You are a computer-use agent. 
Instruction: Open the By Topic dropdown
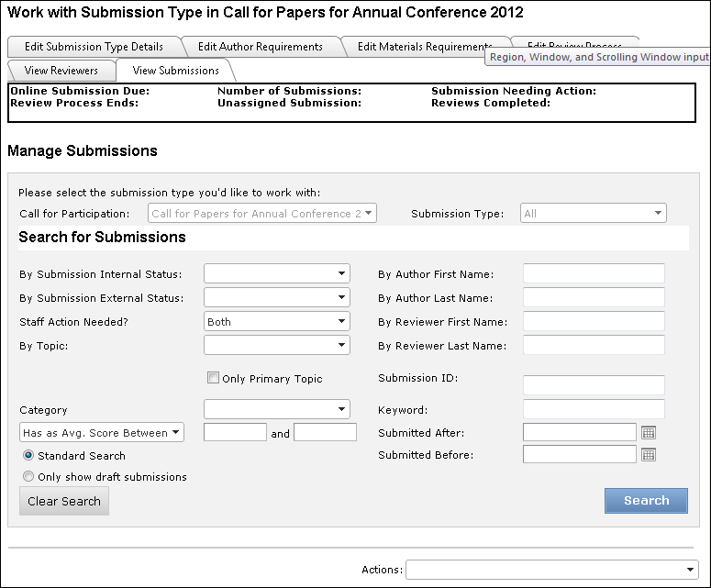pos(276,346)
